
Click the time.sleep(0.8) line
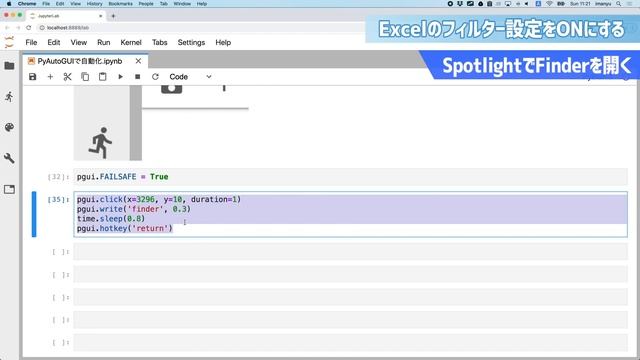tap(111, 218)
